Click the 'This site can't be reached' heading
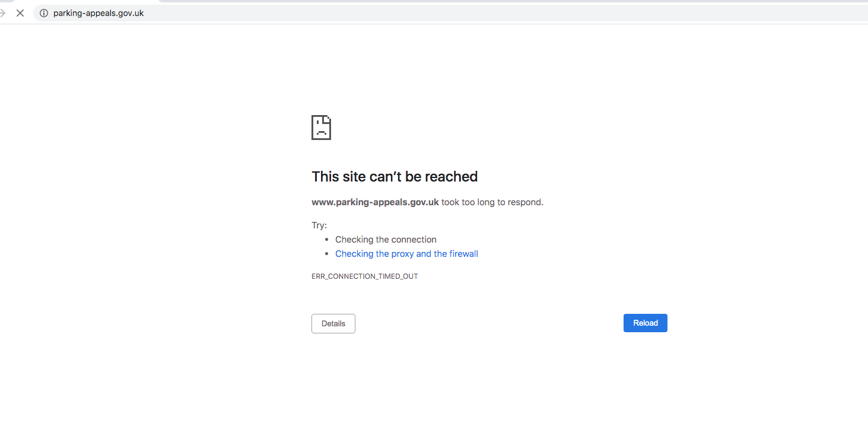Screen dimensions: 868x439 (395, 177)
